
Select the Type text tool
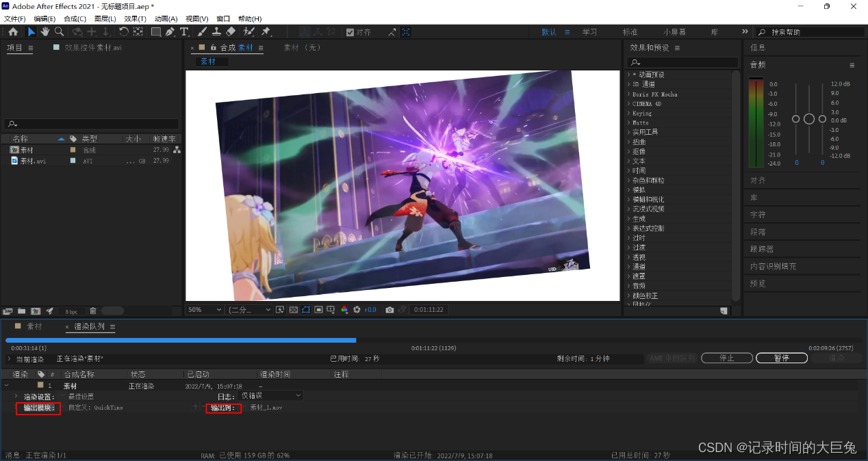184,31
